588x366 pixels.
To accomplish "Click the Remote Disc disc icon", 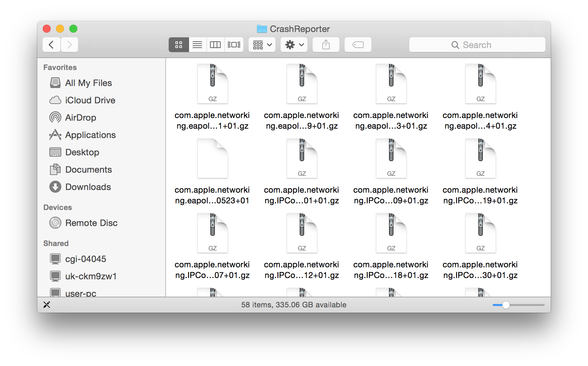I will [x=55, y=223].
